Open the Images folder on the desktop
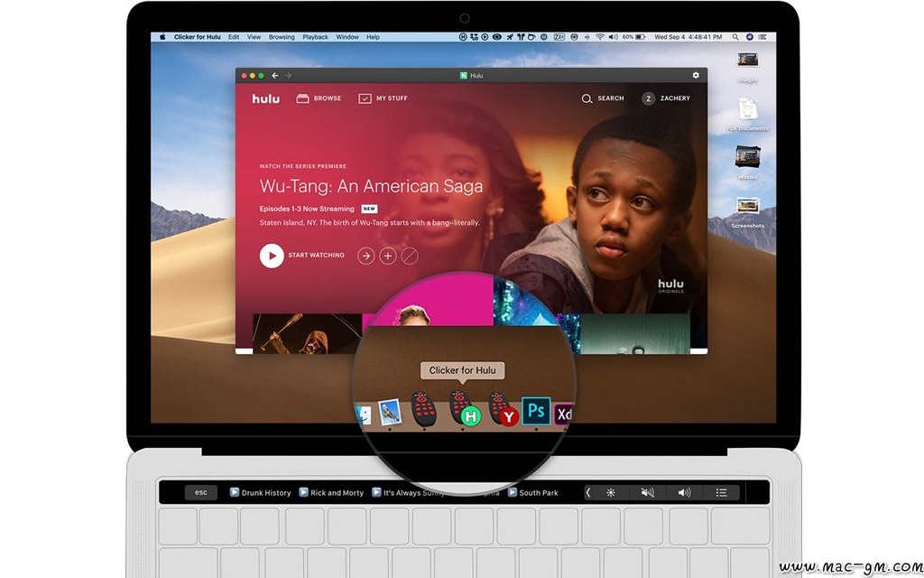 tap(747, 66)
